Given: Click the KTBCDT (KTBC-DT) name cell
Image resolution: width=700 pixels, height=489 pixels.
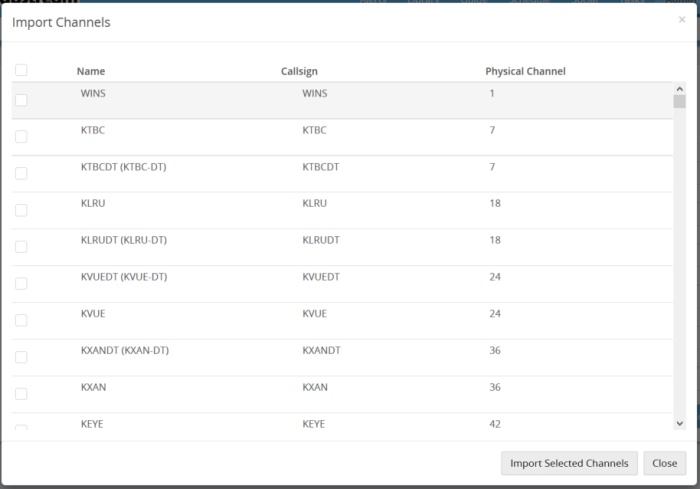Looking at the screenshot, I should coord(124,167).
